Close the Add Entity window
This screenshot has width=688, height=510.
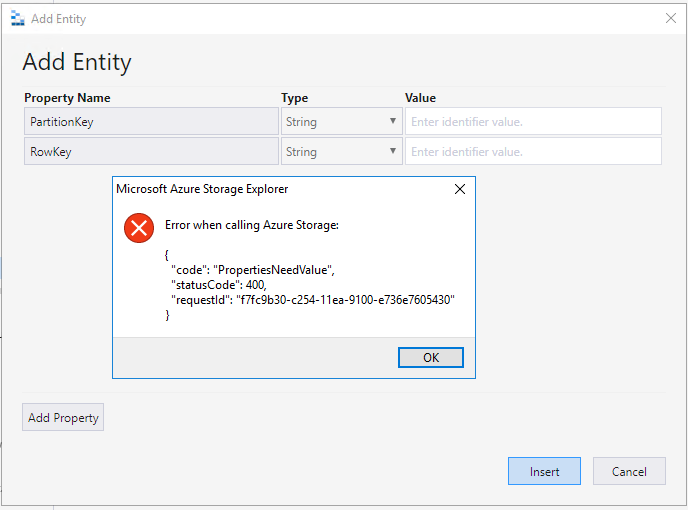(670, 18)
